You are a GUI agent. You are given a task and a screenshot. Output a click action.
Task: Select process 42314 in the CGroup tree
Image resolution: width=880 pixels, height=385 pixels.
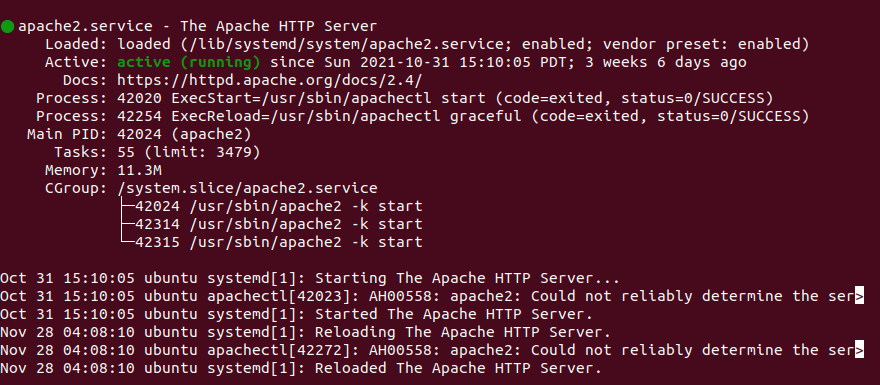tap(278, 224)
